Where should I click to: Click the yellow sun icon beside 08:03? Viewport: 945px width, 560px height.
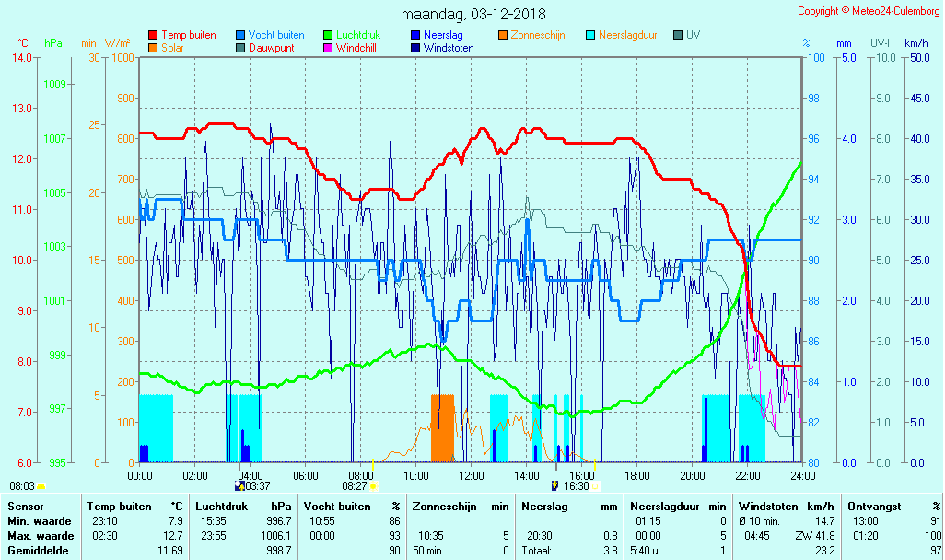pyautogui.click(x=41, y=485)
